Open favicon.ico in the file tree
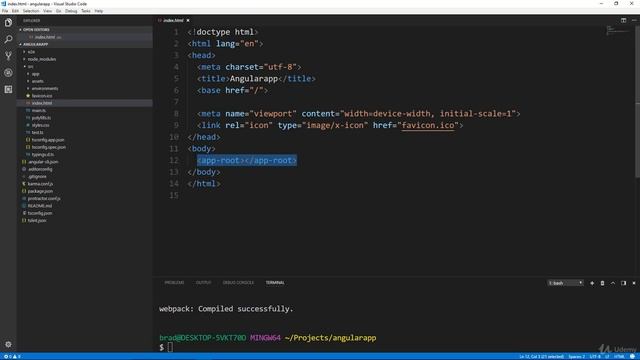This screenshot has width=640, height=360. [x=42, y=96]
